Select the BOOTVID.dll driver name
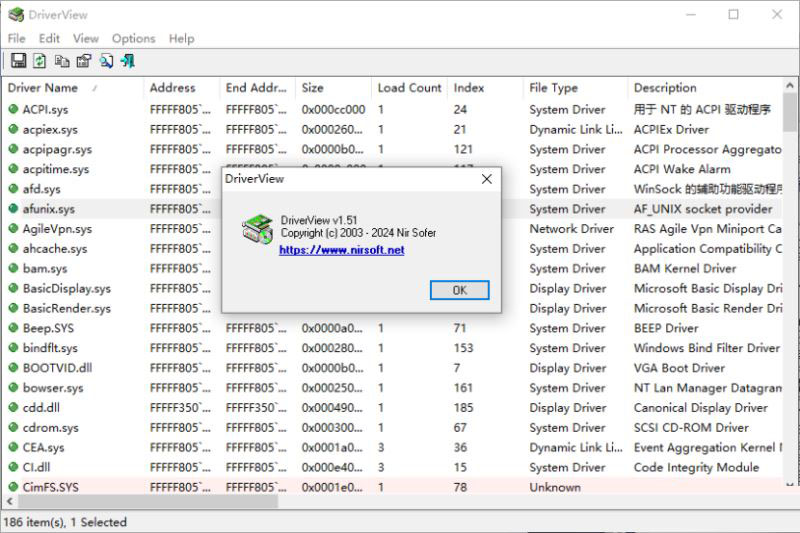 tap(58, 368)
